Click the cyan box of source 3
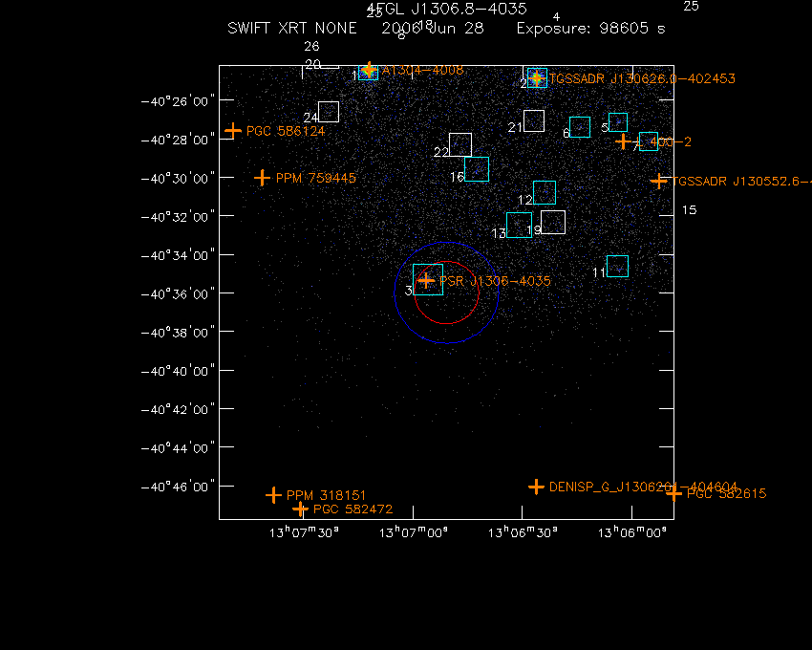The width and height of the screenshot is (812, 650). (x=428, y=279)
